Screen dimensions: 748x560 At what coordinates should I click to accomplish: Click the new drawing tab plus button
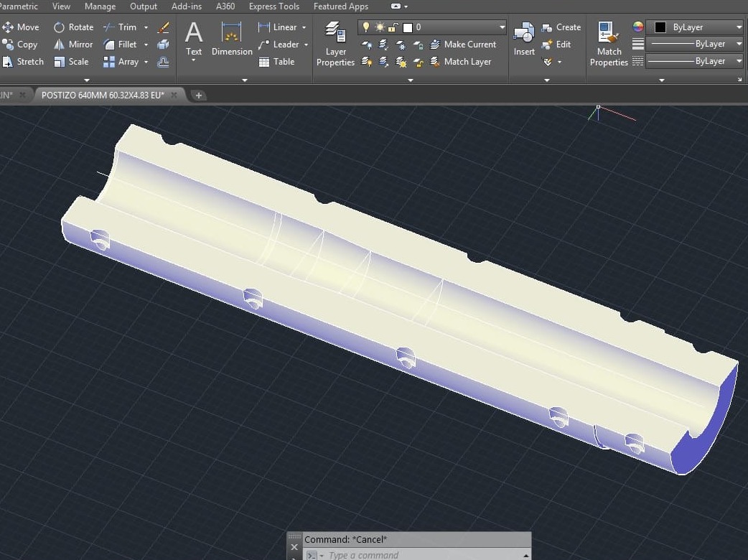198,95
